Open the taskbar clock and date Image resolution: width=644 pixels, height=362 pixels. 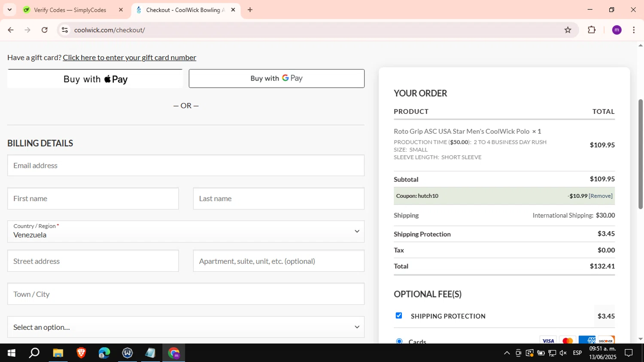click(x=602, y=353)
